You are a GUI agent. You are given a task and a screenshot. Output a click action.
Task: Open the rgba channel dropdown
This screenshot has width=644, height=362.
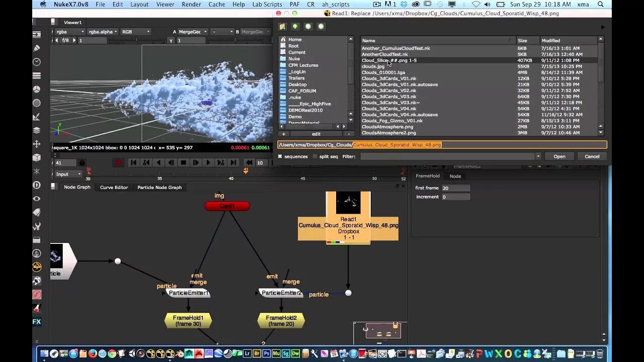pyautogui.click(x=69, y=32)
